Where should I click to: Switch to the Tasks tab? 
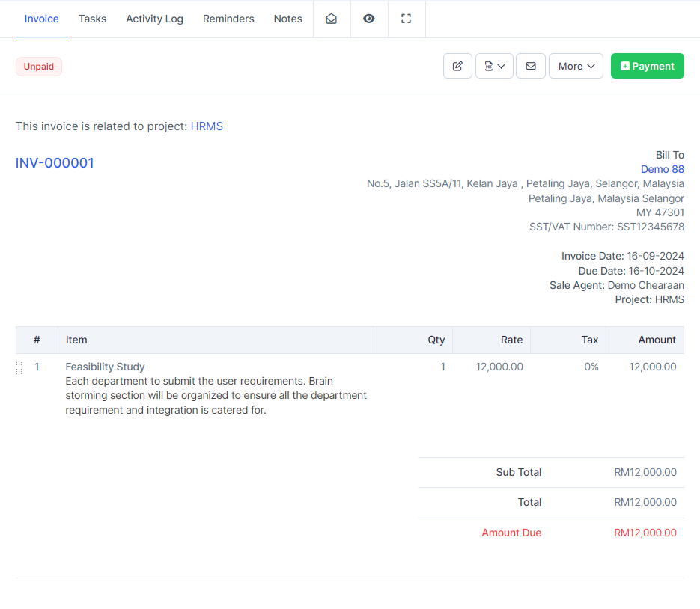pos(92,19)
